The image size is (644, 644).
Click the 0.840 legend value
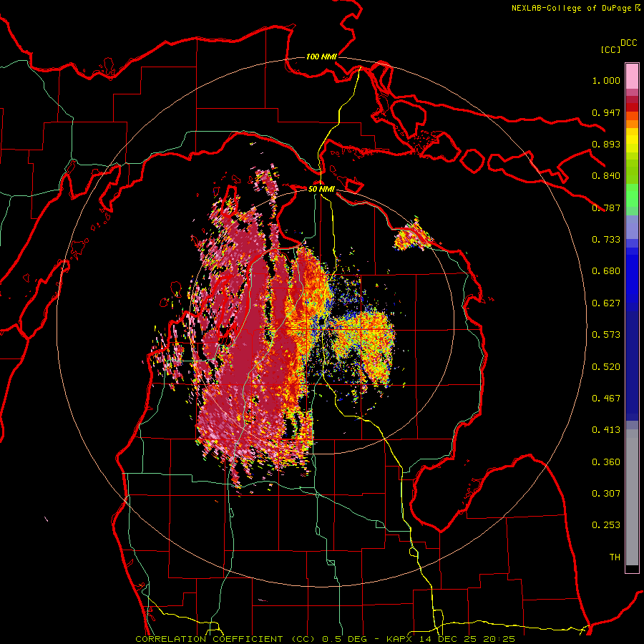(x=606, y=176)
